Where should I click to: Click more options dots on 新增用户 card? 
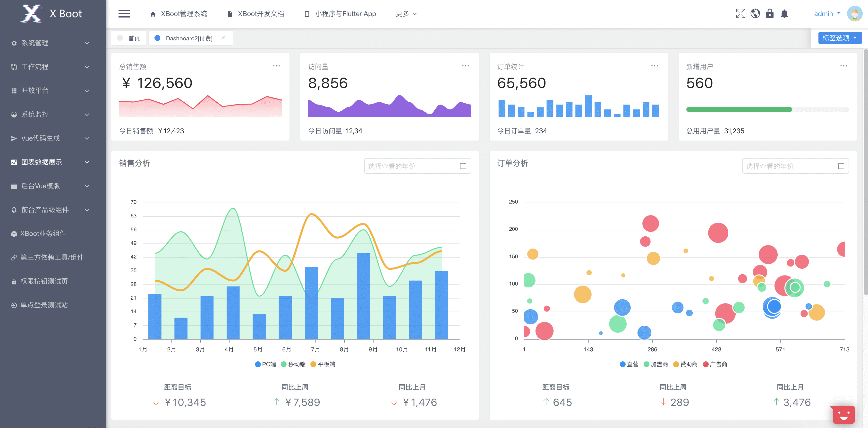843,66
